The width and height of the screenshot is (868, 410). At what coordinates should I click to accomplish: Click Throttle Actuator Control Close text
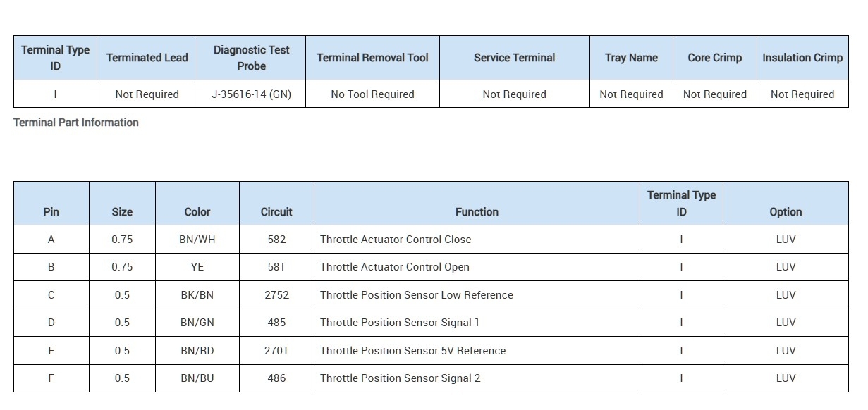tap(396, 240)
